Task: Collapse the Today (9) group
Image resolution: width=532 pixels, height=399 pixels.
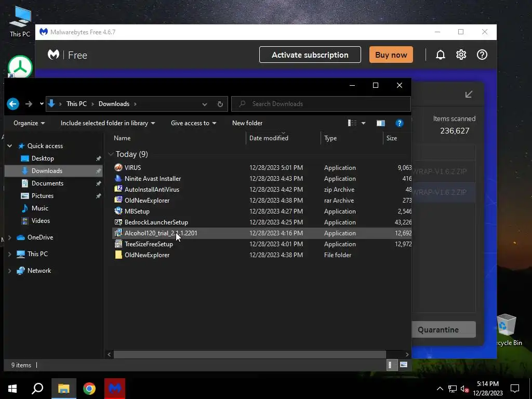Action: [x=111, y=154]
